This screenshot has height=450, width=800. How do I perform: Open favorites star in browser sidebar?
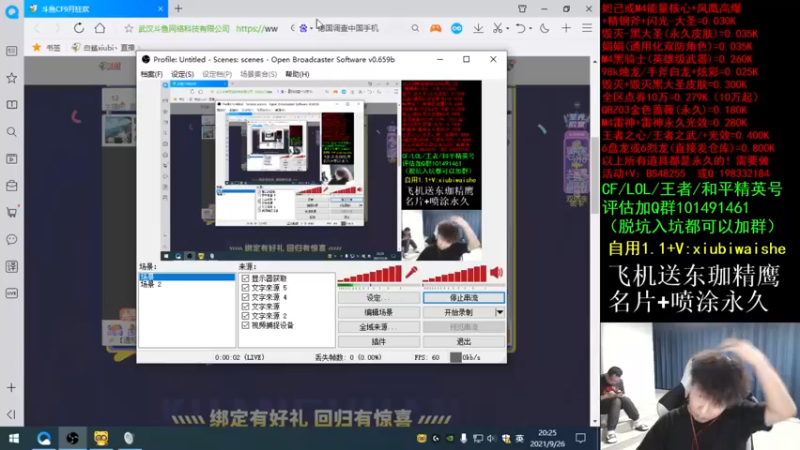tap(11, 78)
